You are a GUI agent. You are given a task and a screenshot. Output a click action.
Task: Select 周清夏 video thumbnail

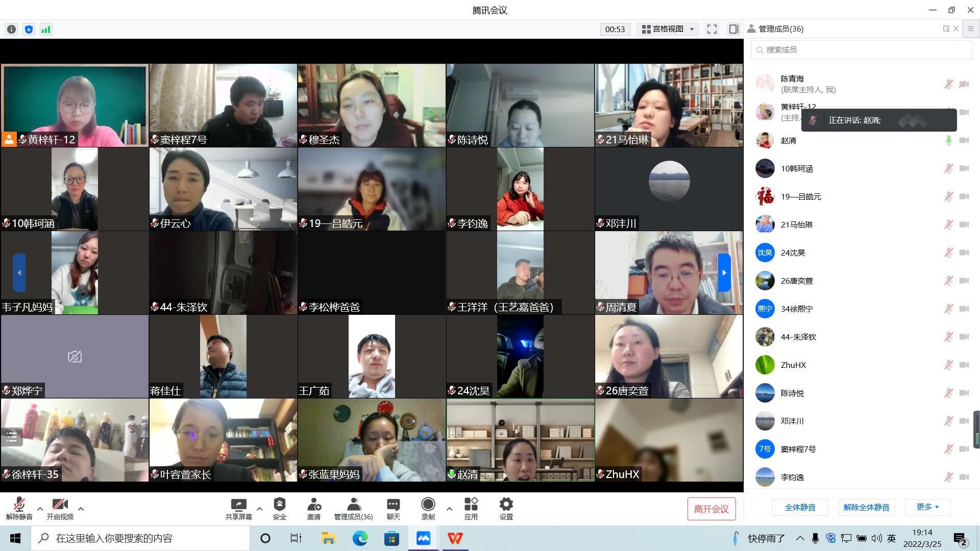tap(669, 272)
